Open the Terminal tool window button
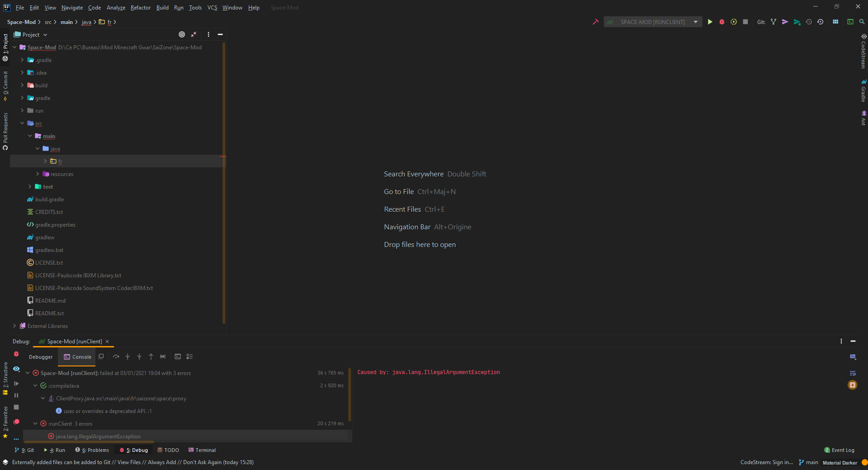The height and width of the screenshot is (470, 868). pos(202,450)
